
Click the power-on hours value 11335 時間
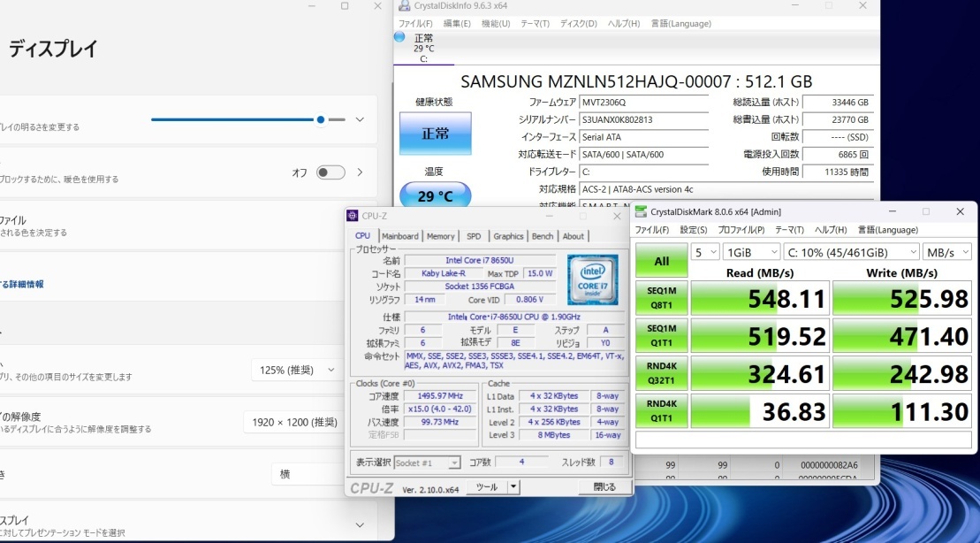[x=838, y=172]
